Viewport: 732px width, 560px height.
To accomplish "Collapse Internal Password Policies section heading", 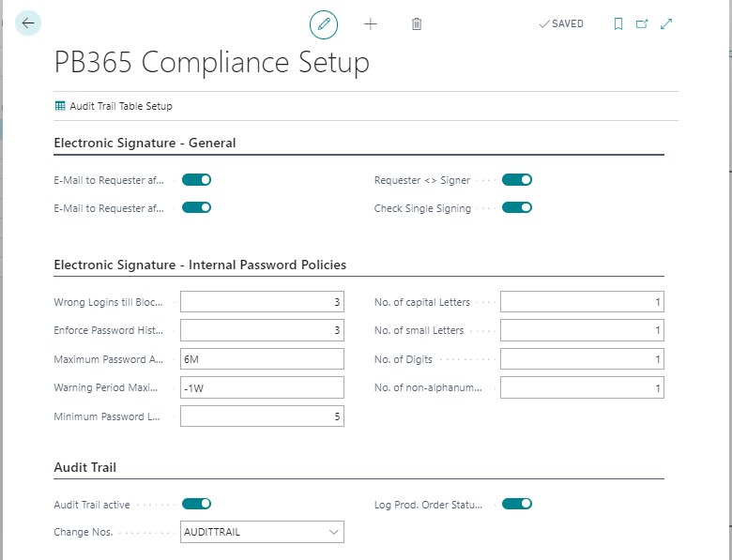I will point(200,265).
